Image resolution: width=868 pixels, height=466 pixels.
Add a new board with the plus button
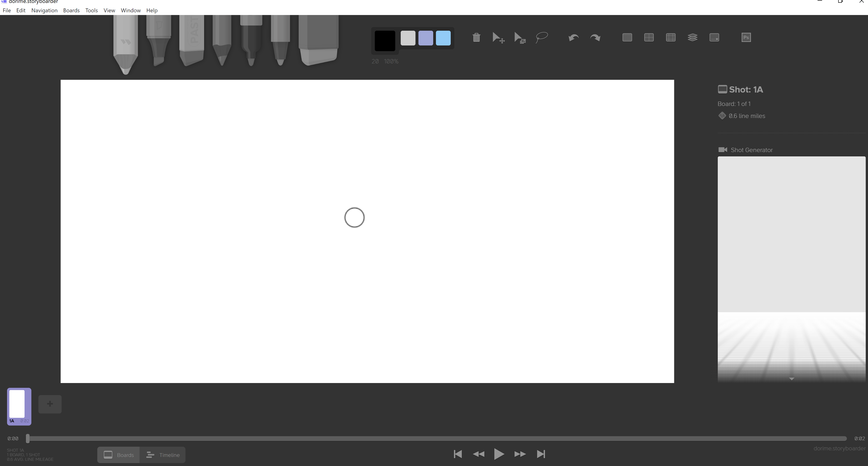(x=50, y=404)
